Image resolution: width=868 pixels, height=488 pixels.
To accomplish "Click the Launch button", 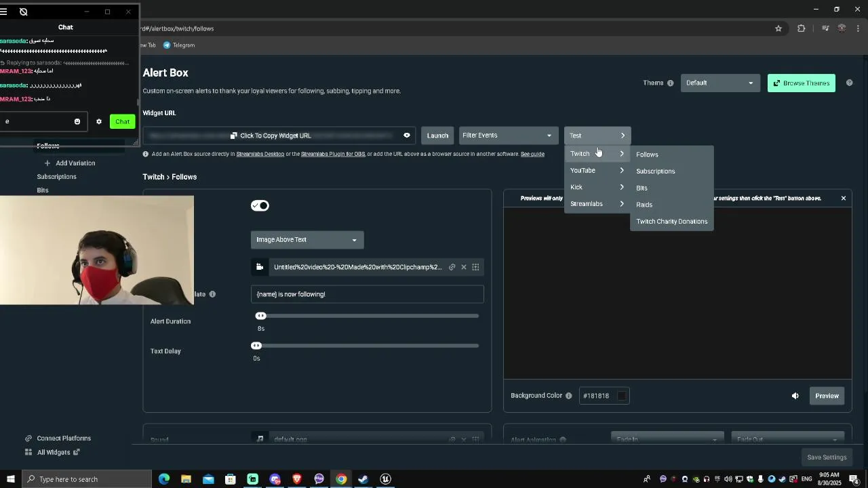I will click(x=437, y=136).
